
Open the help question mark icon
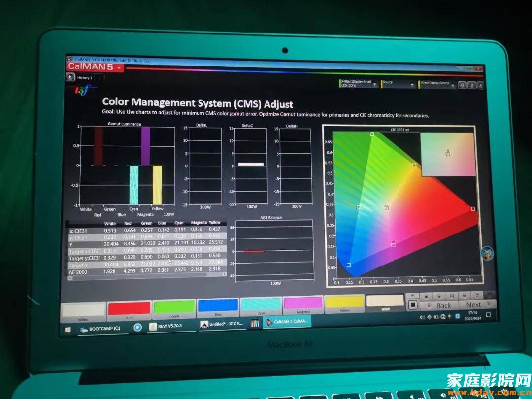(471, 85)
